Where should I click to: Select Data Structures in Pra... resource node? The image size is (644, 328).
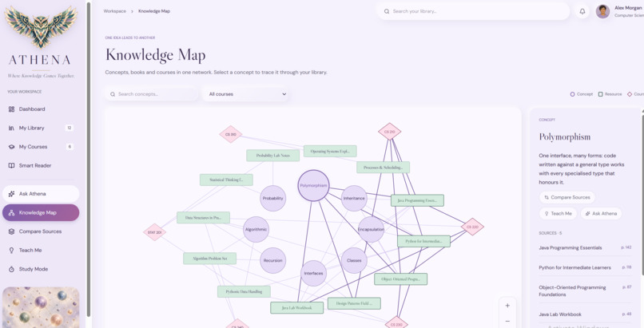[203, 217]
